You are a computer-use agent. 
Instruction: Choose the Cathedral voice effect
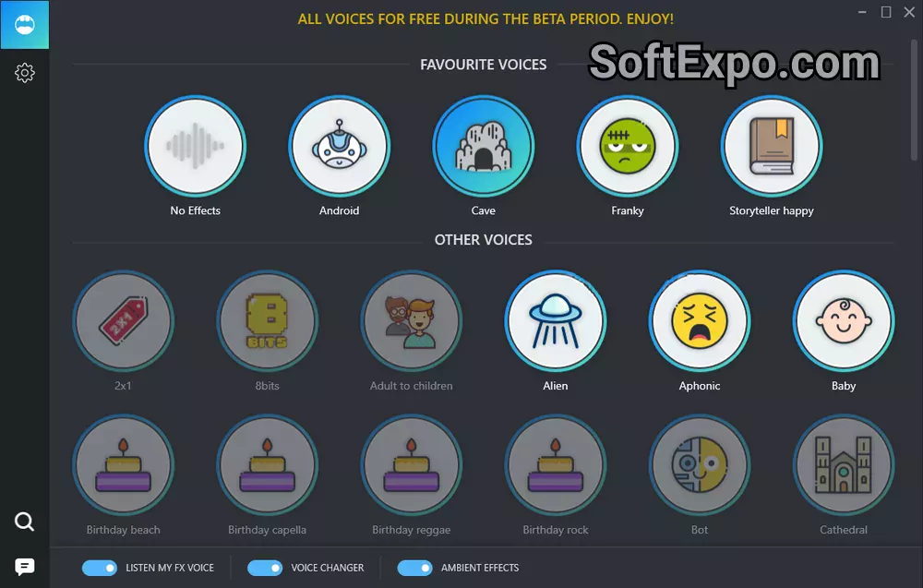tap(843, 465)
